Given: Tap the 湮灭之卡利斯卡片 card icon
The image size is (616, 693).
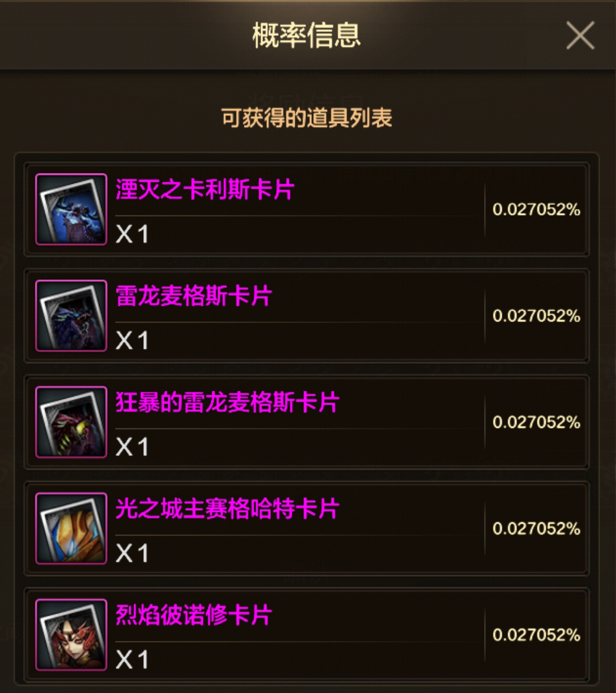Looking at the screenshot, I should point(71,209).
